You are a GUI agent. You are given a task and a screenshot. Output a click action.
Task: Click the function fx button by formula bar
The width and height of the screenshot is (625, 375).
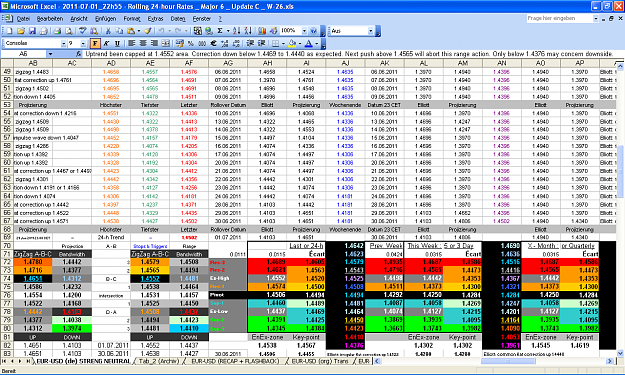pos(79,54)
